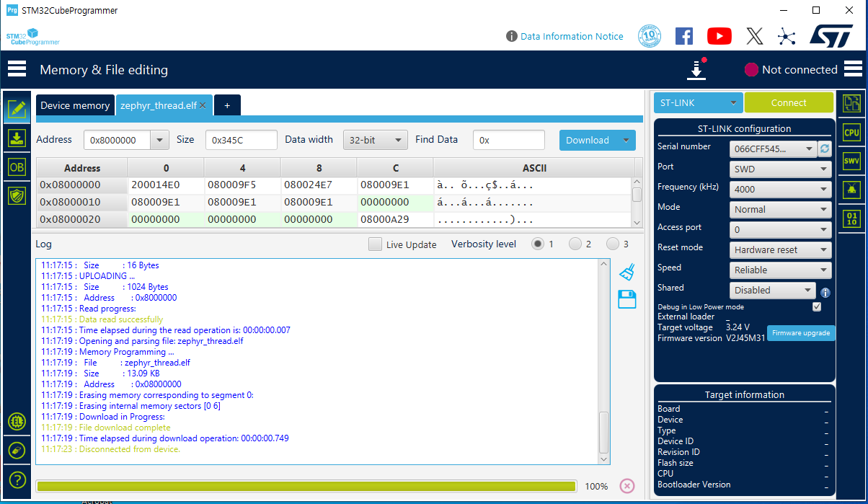Image resolution: width=868 pixels, height=504 pixels.
Task: Click the CPU panel icon on the right sidebar
Action: click(851, 132)
